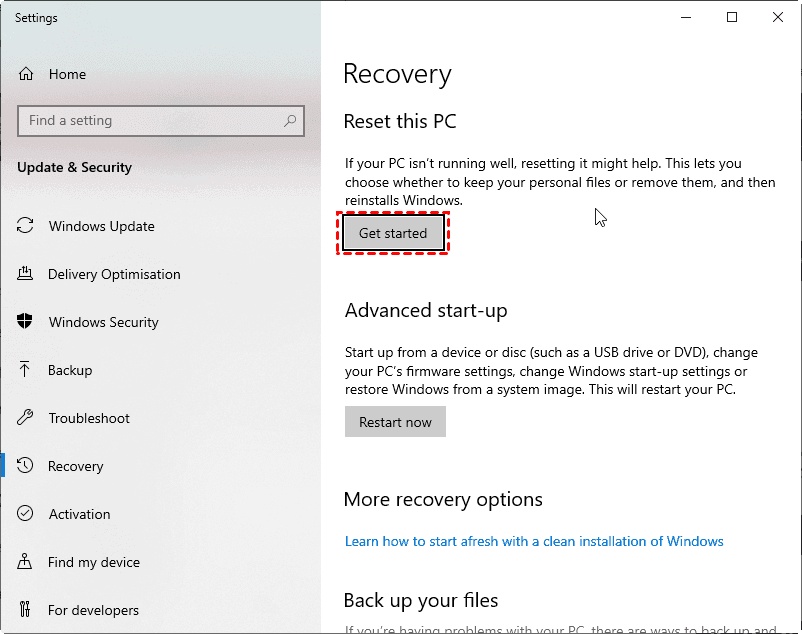The image size is (802, 634).
Task: Click the Recovery icon in sidebar
Action: pyautogui.click(x=26, y=466)
